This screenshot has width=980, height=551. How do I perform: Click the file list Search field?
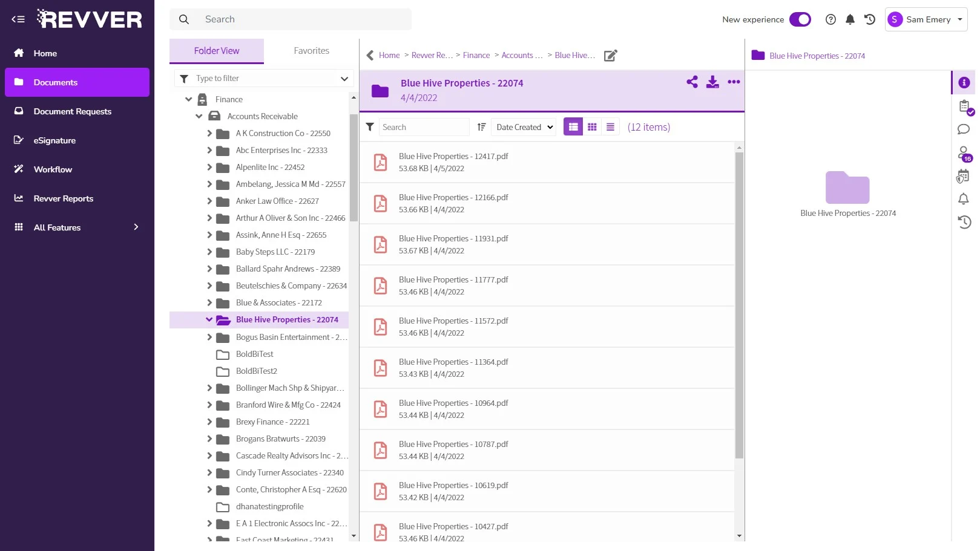click(x=424, y=127)
